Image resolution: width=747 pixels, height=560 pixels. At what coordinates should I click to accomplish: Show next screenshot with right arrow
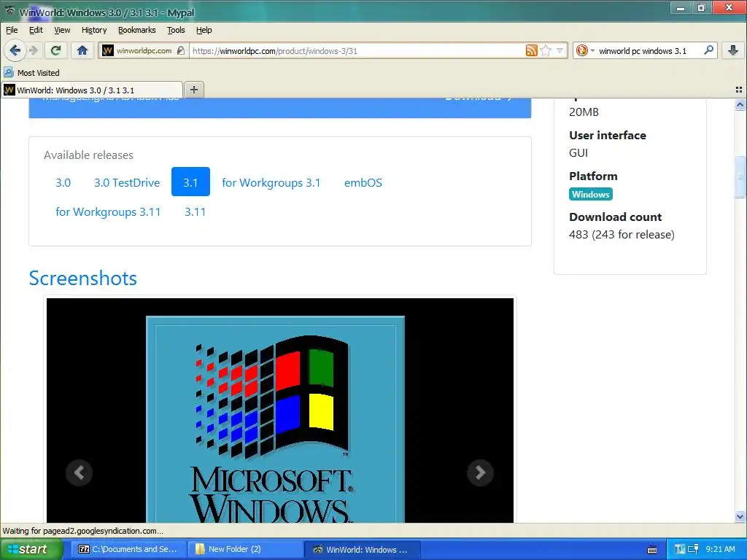tap(480, 472)
